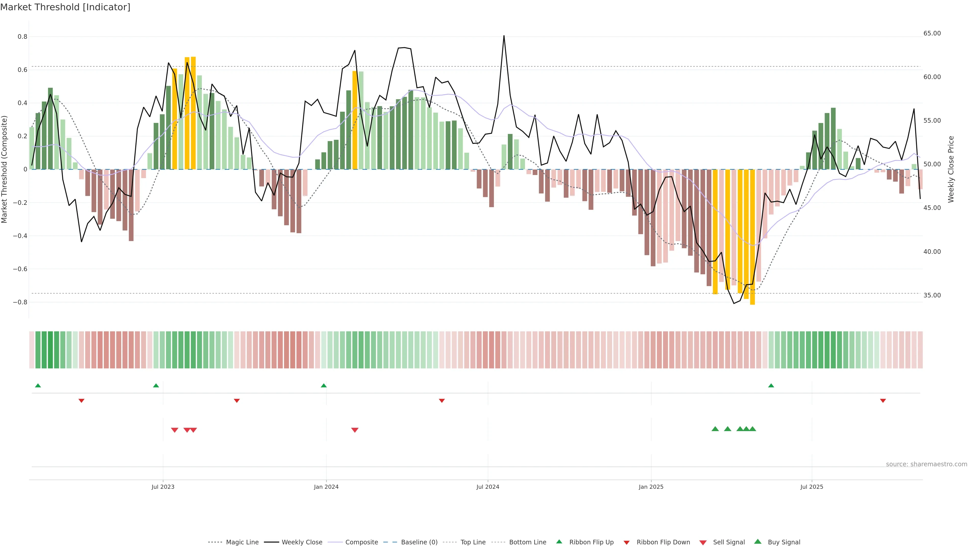This screenshot has height=551, width=980.
Task: Click Top Line legend item
Action: point(473,542)
